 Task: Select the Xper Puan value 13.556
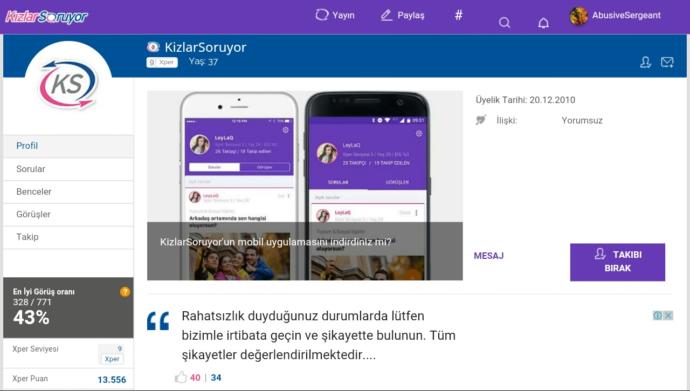[x=112, y=380]
